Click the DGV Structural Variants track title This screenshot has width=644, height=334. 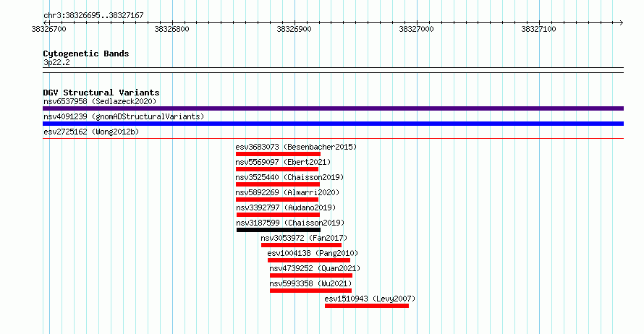pos(101,93)
